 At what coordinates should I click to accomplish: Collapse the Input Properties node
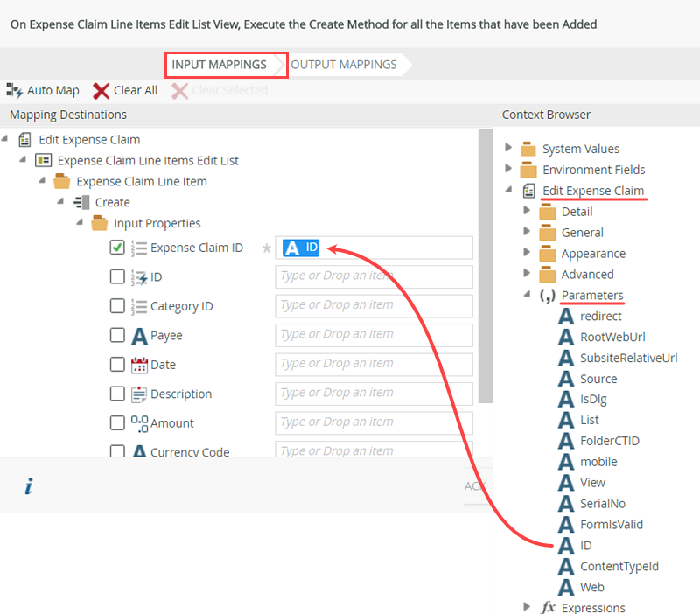tap(80, 222)
